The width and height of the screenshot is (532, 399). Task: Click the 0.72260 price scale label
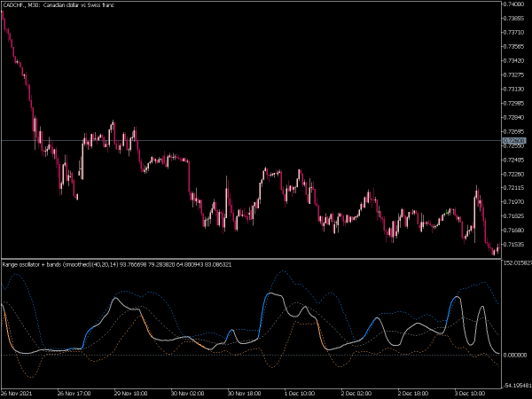(x=514, y=174)
